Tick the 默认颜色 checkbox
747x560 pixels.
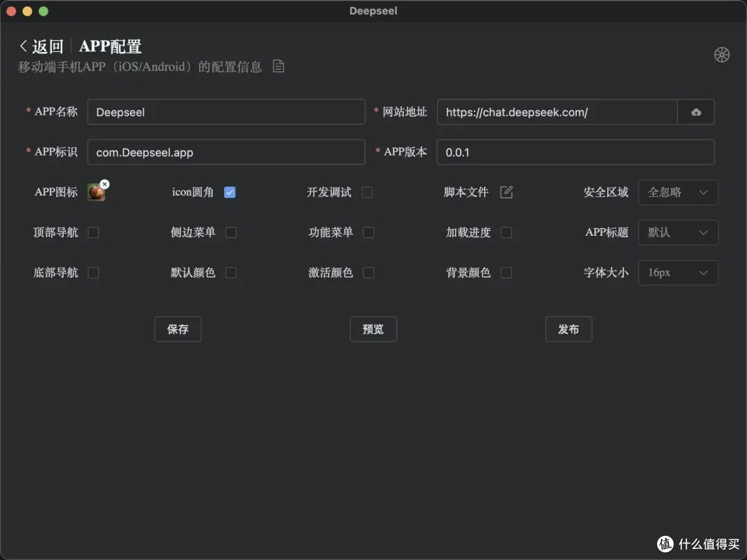(x=231, y=272)
